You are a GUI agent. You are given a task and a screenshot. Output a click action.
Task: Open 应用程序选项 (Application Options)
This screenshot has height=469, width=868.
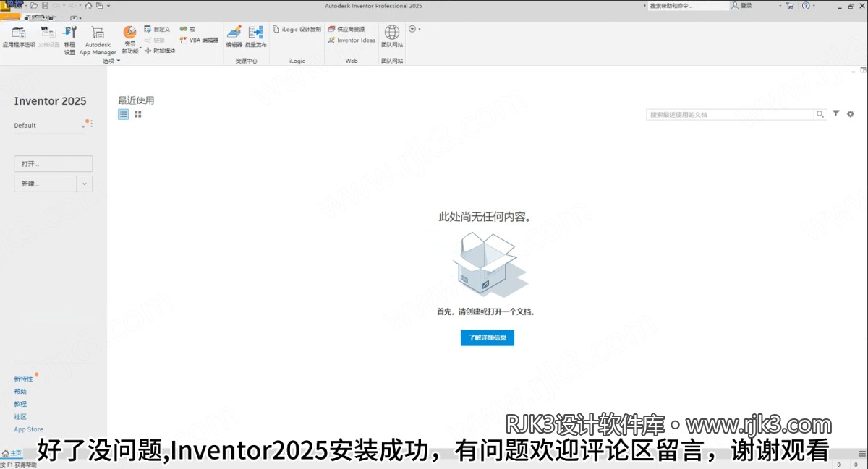point(18,37)
